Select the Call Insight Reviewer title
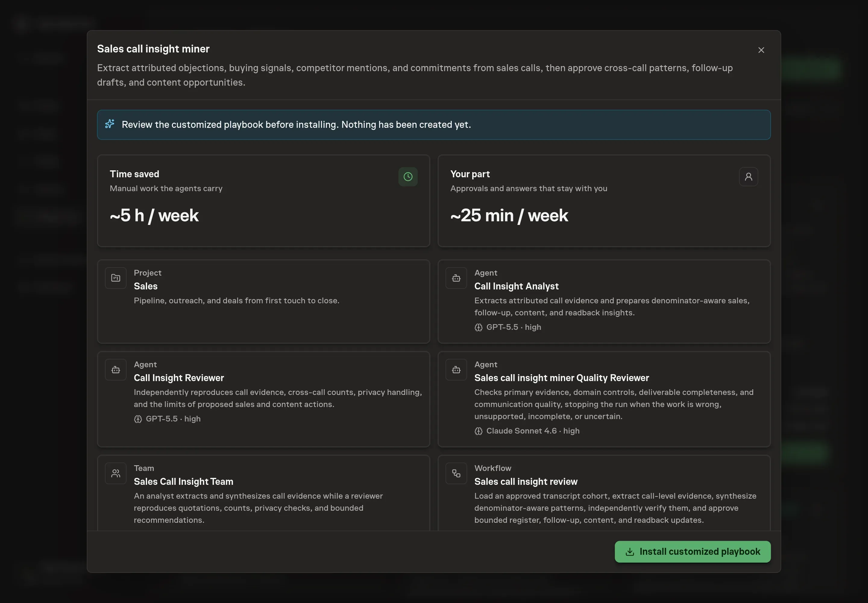This screenshot has width=868, height=603. click(x=179, y=378)
